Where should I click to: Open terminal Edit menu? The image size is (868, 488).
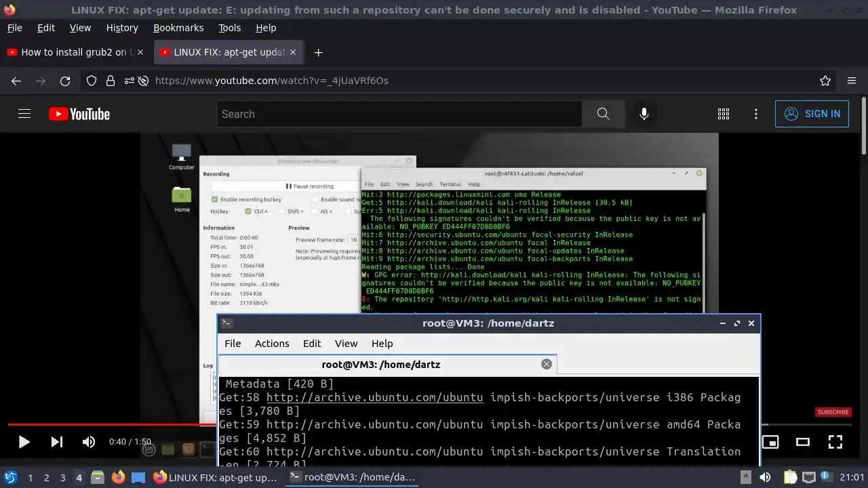(x=312, y=344)
